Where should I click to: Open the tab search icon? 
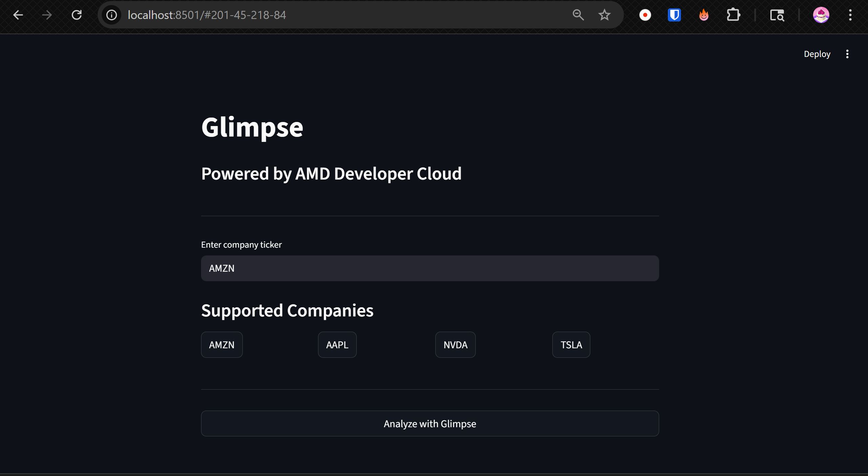click(777, 15)
